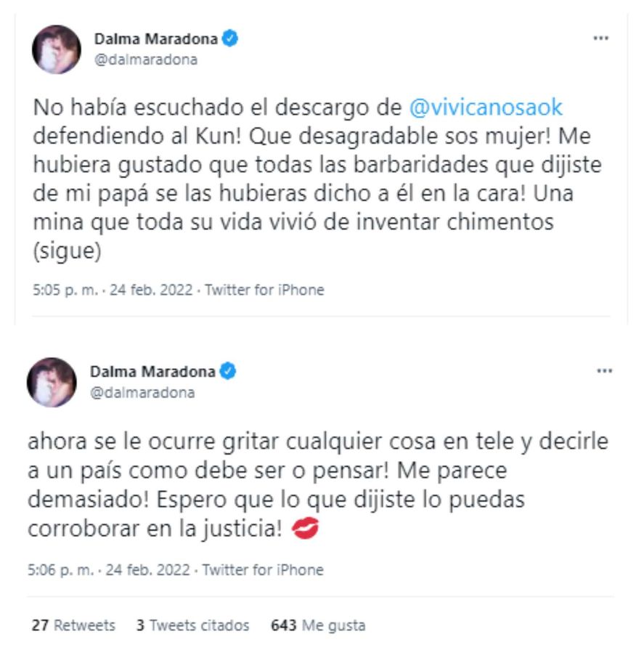Click Twitter for iPhone in second tweet
Image resolution: width=644 pixels, height=663 pixels.
pos(263,570)
